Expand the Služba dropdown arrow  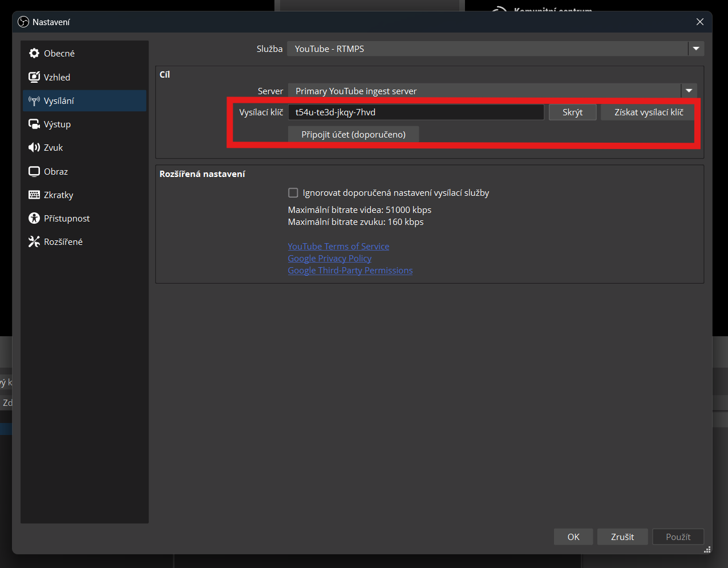696,49
